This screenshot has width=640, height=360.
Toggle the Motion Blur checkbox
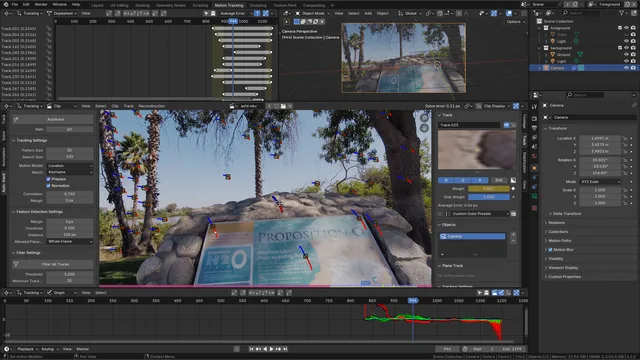[x=550, y=250]
